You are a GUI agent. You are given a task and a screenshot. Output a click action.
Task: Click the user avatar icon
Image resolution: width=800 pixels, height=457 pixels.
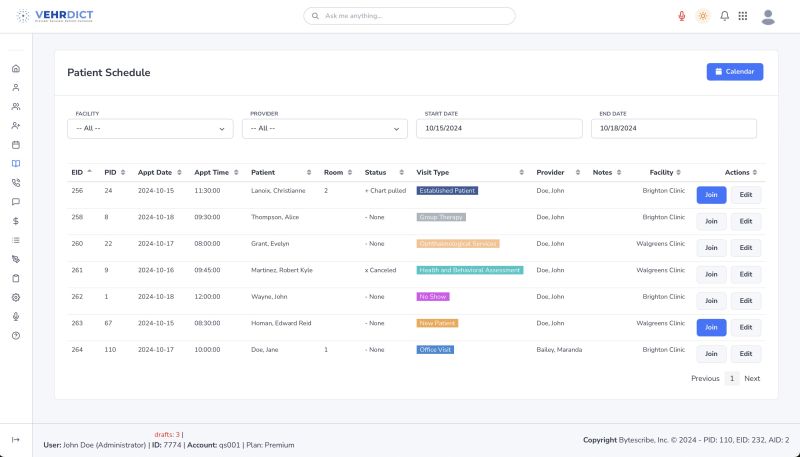point(768,16)
